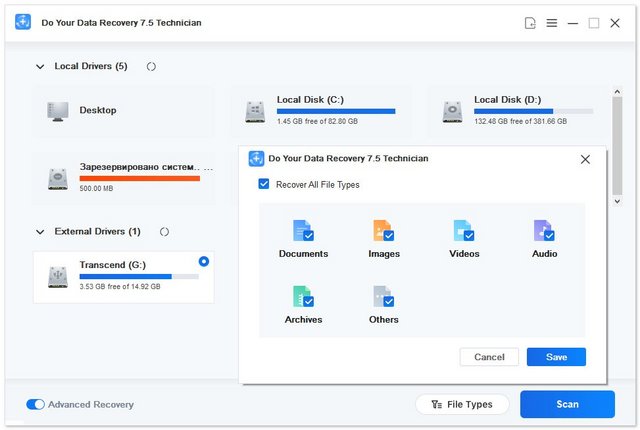Screen dimensions: 640x430
Task: Open the hamburger menu in title bar
Action: point(552,23)
